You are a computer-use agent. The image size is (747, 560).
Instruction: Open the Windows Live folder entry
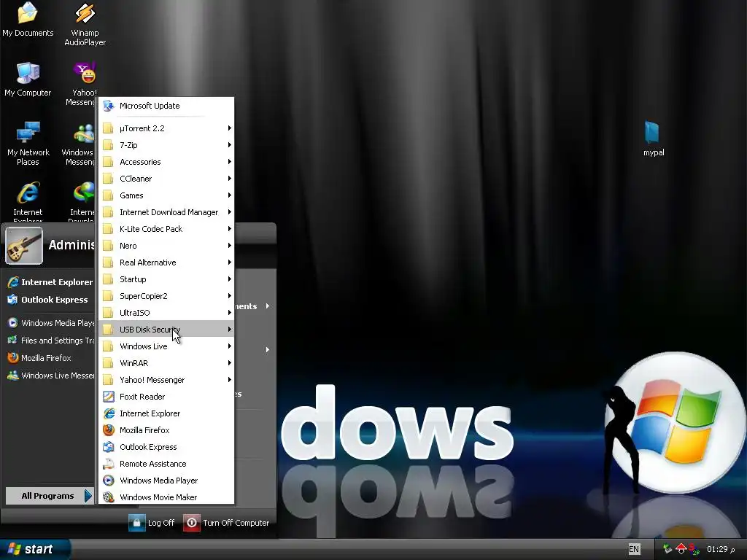[166, 346]
